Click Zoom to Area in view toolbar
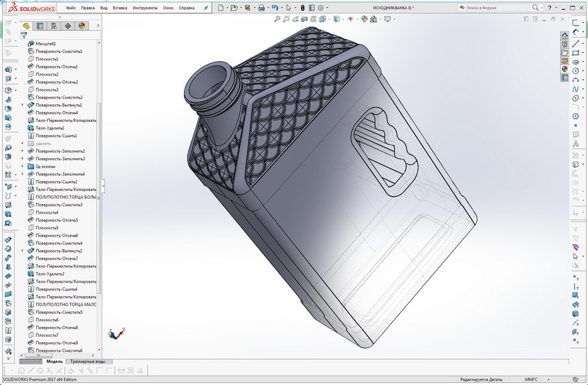This screenshot has width=588, height=385. (287, 19)
